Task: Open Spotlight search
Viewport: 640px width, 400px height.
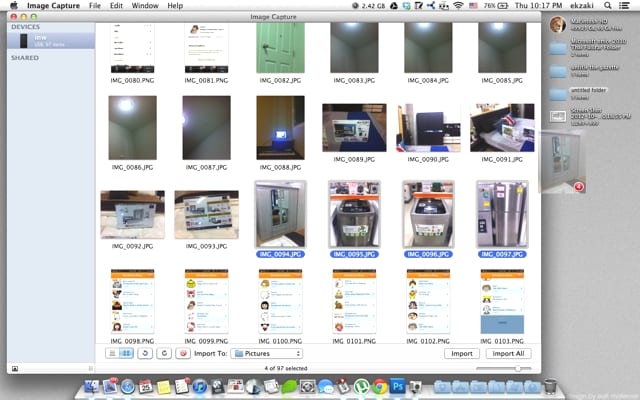Action: (608, 6)
